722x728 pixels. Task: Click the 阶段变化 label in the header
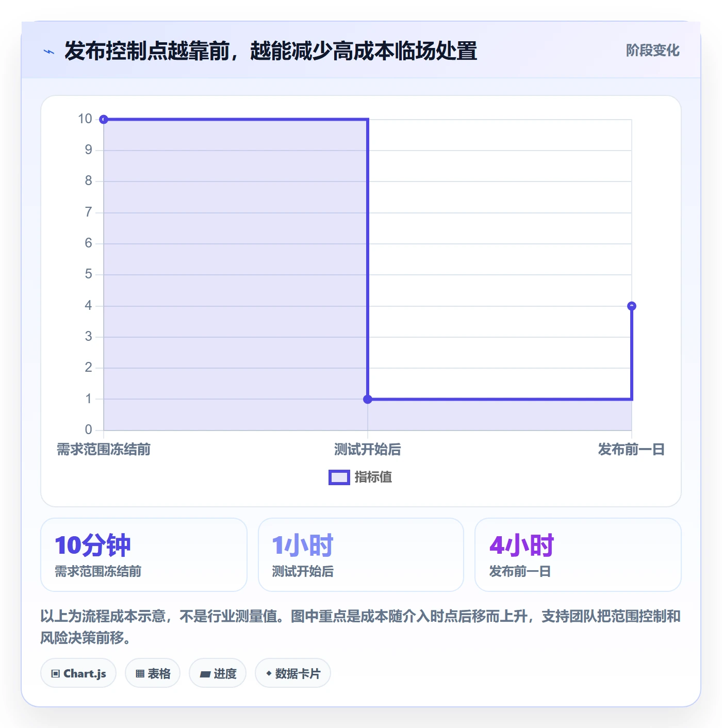point(652,51)
